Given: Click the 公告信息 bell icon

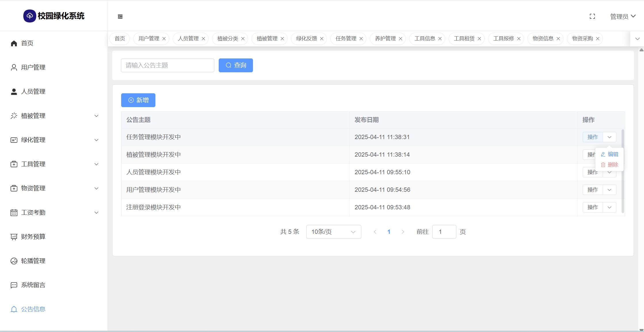Looking at the screenshot, I should pyautogui.click(x=14, y=309).
